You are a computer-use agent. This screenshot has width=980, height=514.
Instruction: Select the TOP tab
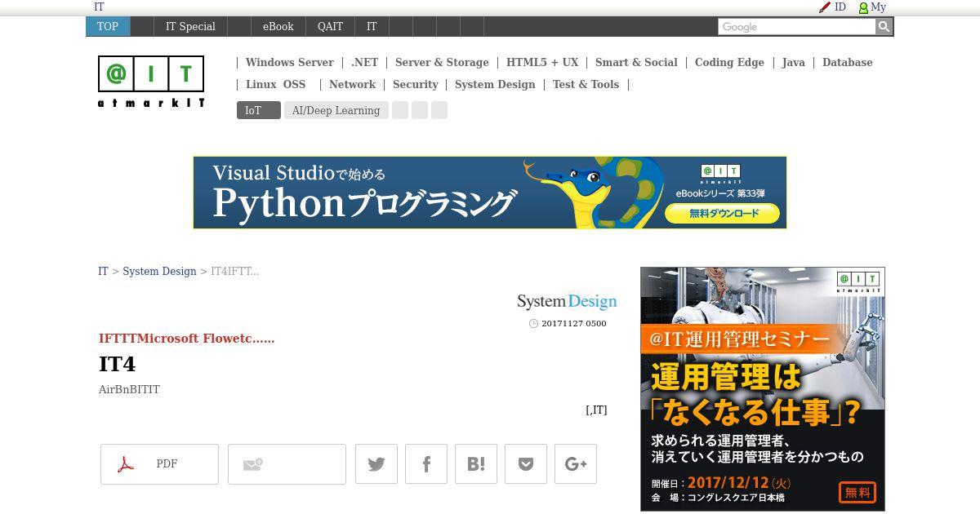(x=108, y=26)
